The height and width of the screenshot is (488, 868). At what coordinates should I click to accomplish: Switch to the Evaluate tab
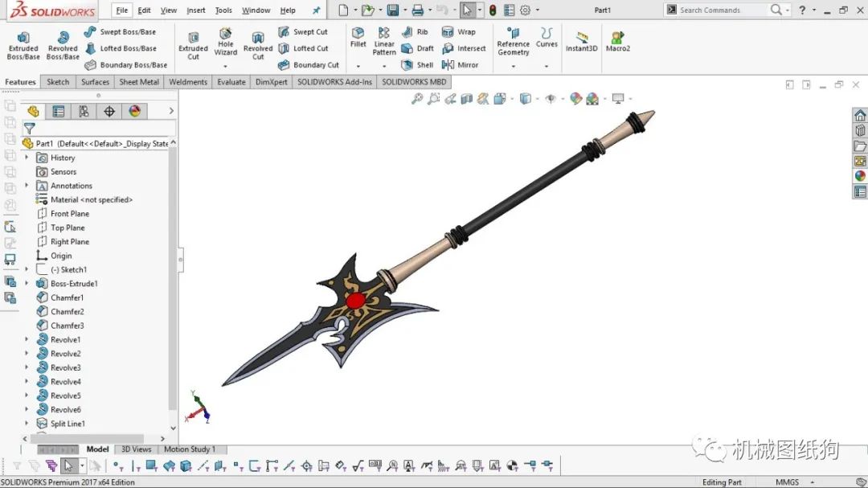(x=231, y=82)
